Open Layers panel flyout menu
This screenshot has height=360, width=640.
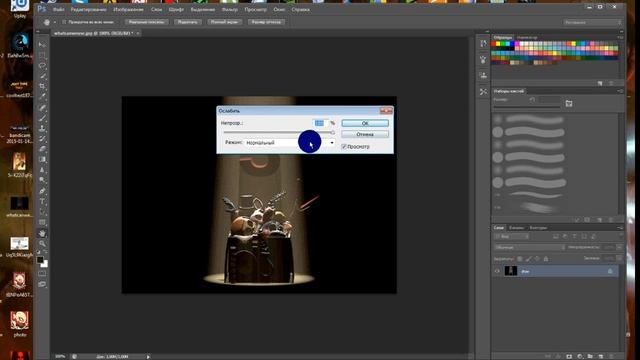click(620, 228)
